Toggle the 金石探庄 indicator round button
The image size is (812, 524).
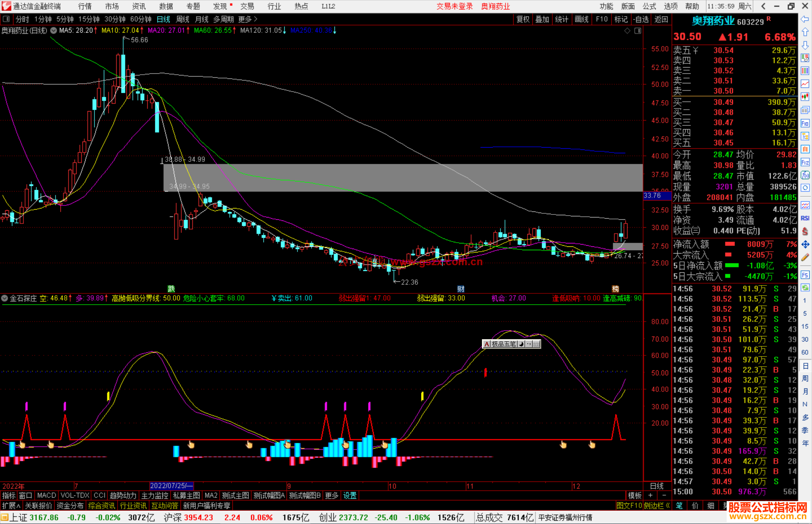pyautogui.click(x=5, y=298)
